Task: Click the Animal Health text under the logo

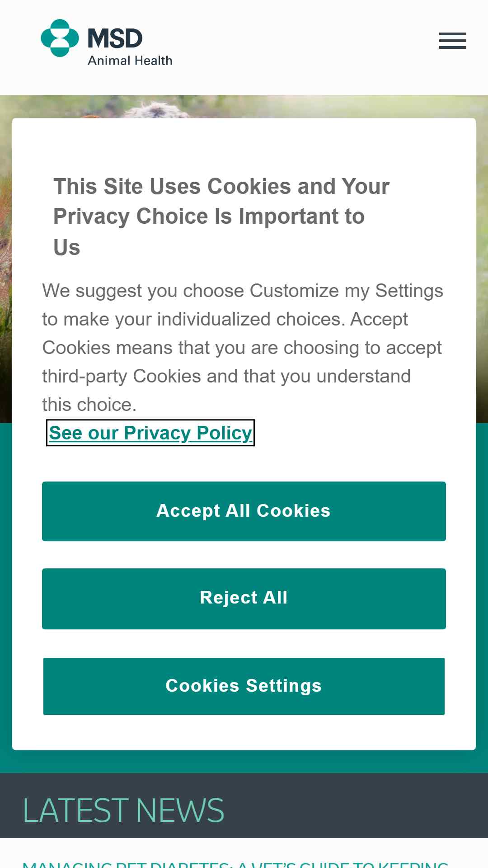Action: [130, 61]
